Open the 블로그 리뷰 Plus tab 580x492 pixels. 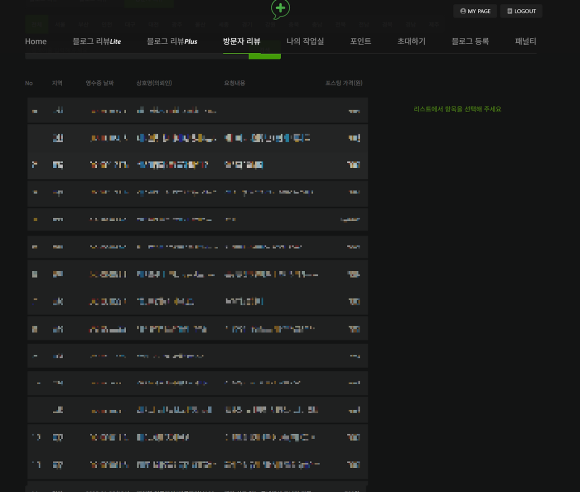click(x=172, y=41)
